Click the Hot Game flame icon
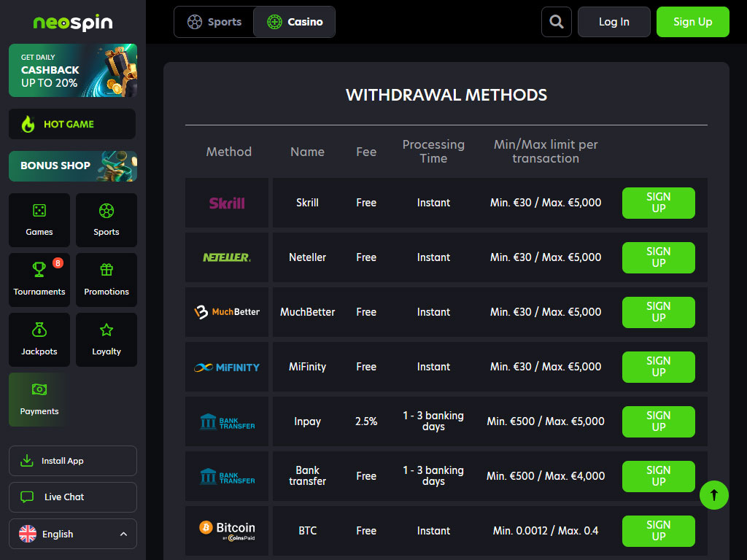 click(x=28, y=124)
